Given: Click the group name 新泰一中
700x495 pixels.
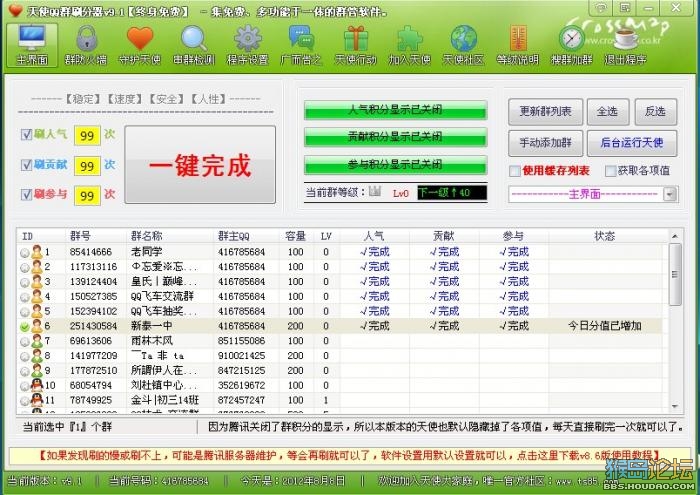Looking at the screenshot, I should tap(151, 326).
